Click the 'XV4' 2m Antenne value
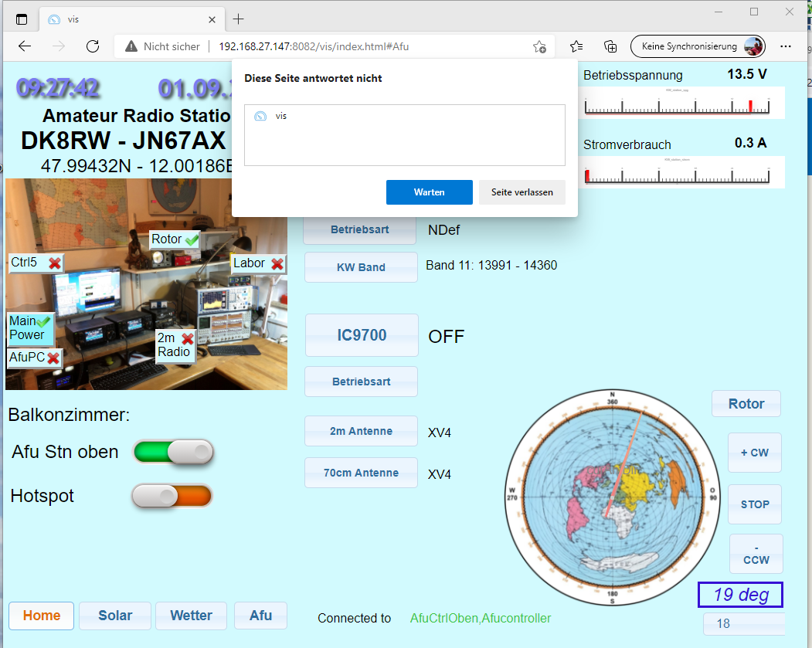The image size is (812, 648). click(x=439, y=433)
